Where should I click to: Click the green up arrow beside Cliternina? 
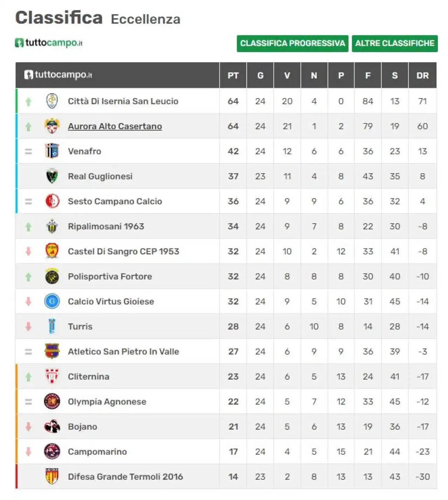pyautogui.click(x=28, y=377)
